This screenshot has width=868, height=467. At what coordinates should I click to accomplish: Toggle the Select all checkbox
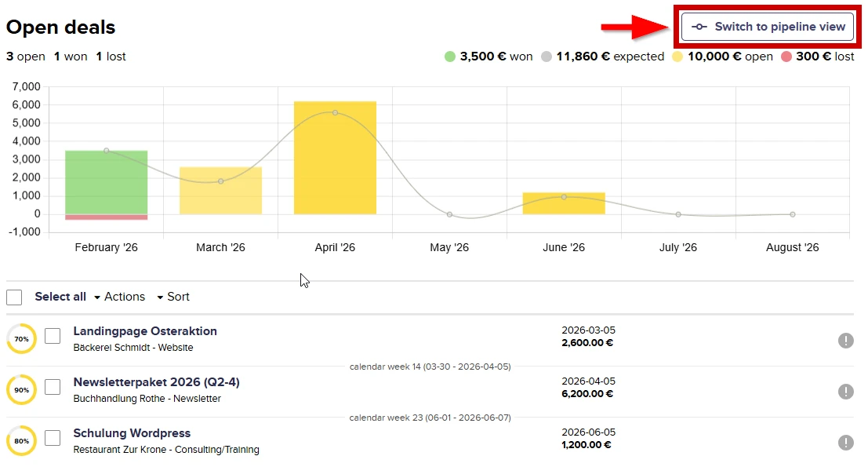[x=14, y=297]
